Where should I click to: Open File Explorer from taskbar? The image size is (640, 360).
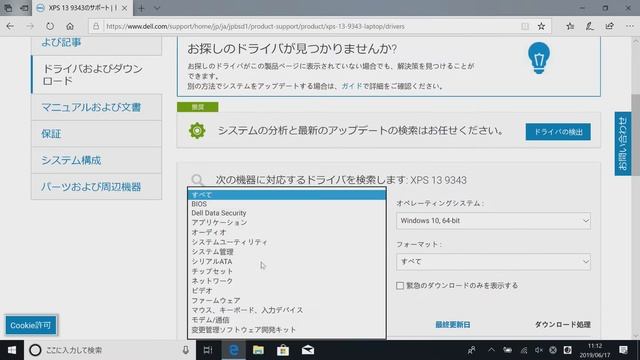click(x=258, y=350)
